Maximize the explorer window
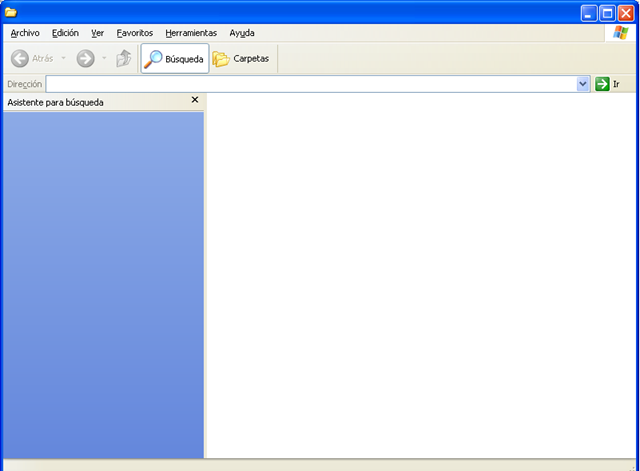Viewport: 640px width, 471px height. pyautogui.click(x=607, y=13)
